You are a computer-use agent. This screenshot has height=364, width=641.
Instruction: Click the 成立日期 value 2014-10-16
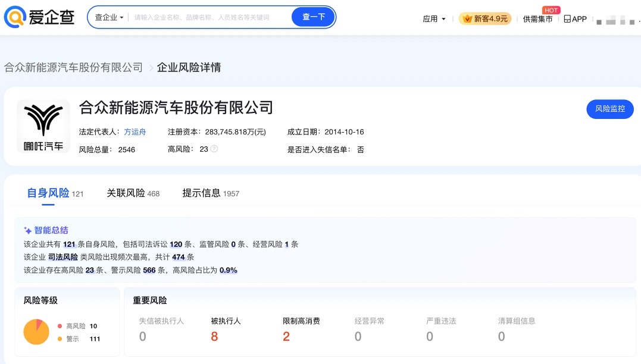[344, 132]
